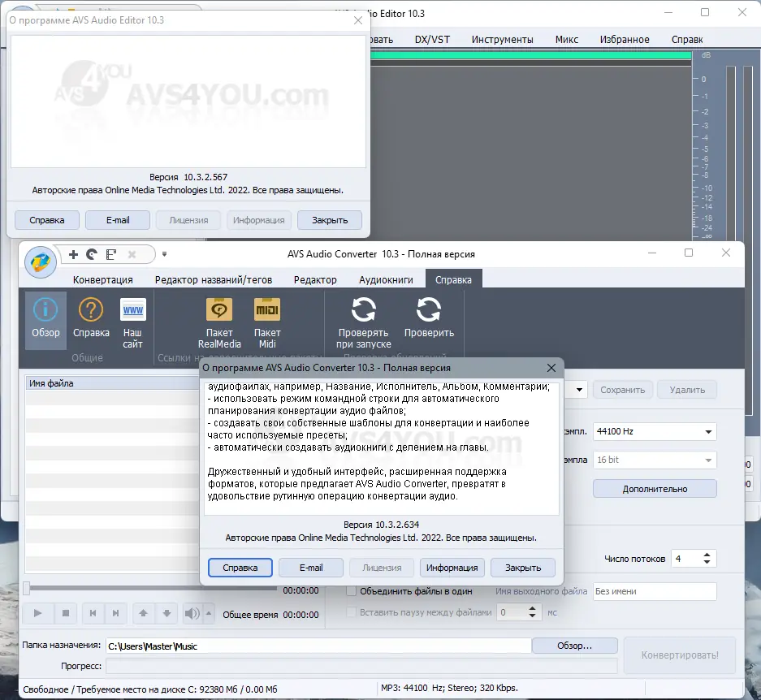
Task: Click the Папка назначения path field
Action: pyautogui.click(x=318, y=646)
